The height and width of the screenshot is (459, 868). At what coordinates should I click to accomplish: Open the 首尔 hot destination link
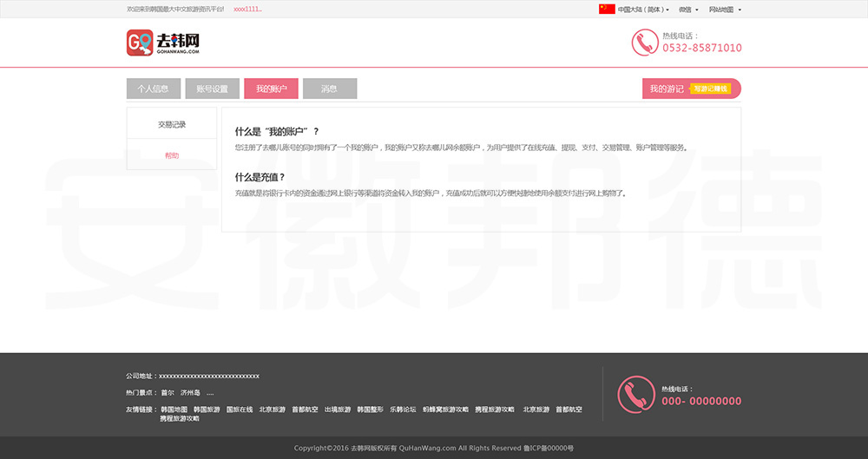[167, 392]
